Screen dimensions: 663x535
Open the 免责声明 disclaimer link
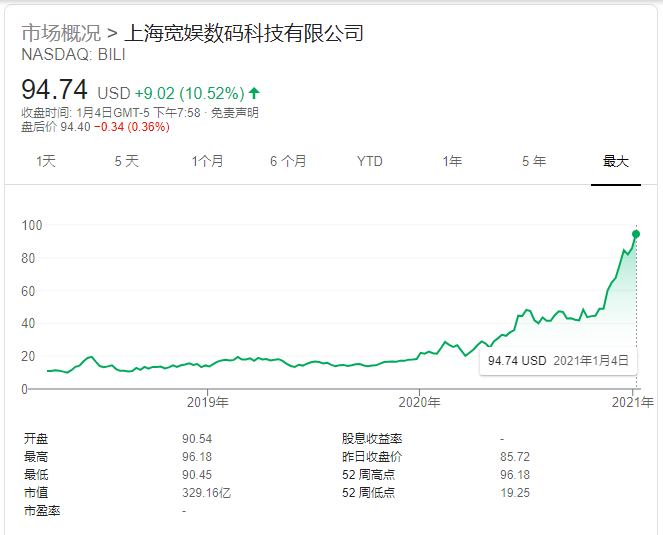235,112
